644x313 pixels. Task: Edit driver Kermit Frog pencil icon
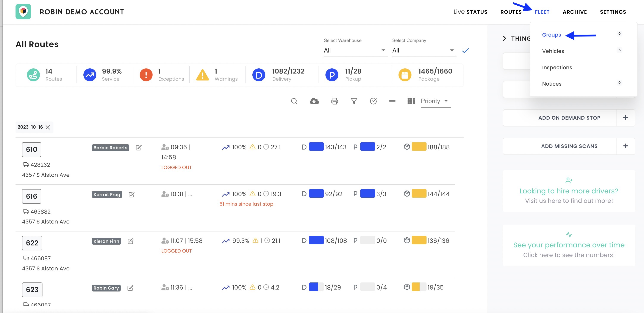point(131,194)
